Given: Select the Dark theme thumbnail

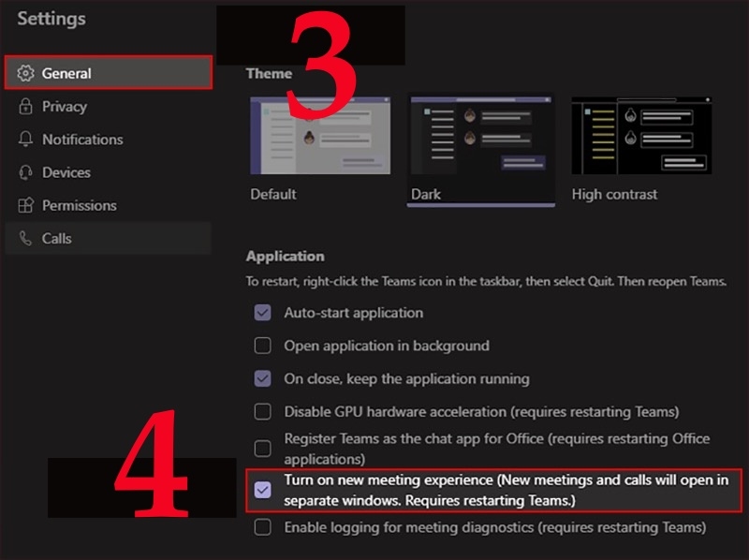Looking at the screenshot, I should (481, 136).
